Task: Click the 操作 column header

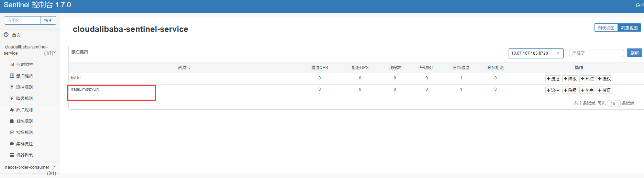Action: [x=579, y=68]
